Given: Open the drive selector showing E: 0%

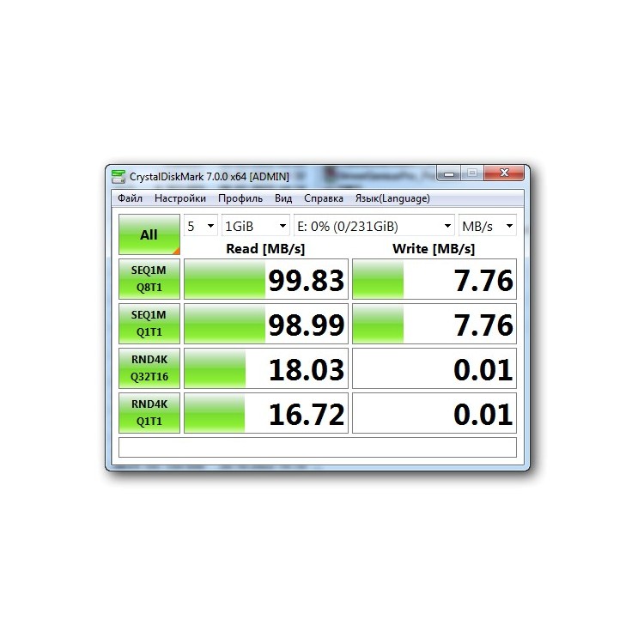Looking at the screenshot, I should 374,226.
